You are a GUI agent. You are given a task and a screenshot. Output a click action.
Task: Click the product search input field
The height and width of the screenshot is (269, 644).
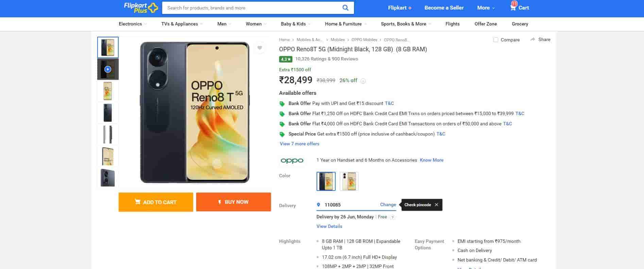252,8
